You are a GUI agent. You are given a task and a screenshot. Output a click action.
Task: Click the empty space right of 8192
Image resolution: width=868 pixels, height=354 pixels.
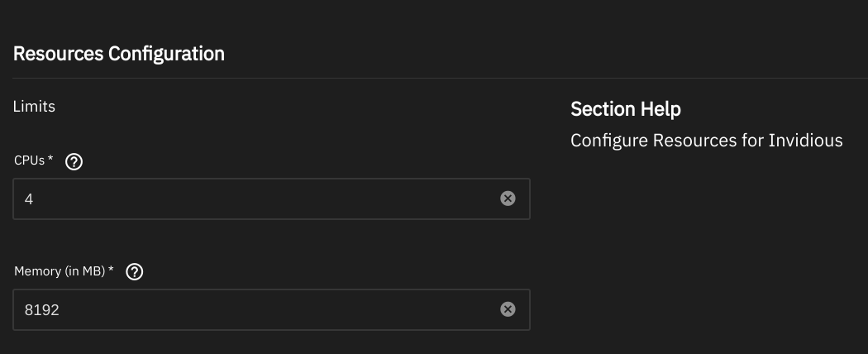click(277, 309)
